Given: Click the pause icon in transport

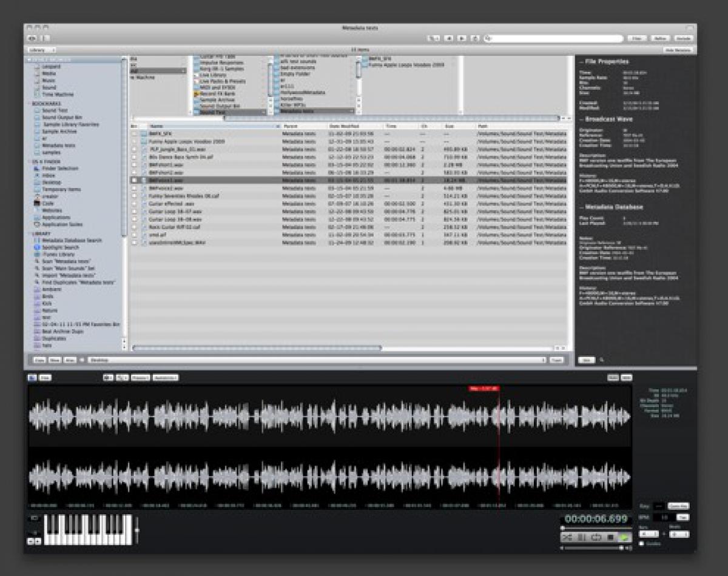Looking at the screenshot, I should coord(582,537).
